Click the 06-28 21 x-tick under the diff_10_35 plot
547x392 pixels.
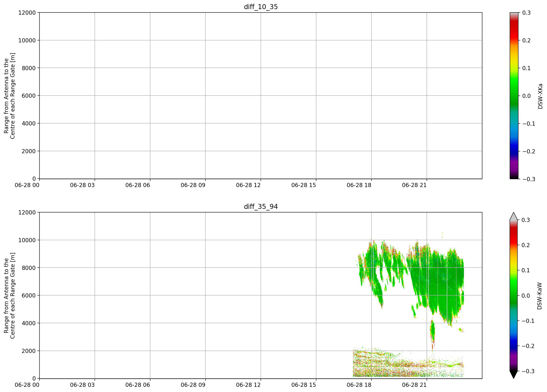point(414,185)
